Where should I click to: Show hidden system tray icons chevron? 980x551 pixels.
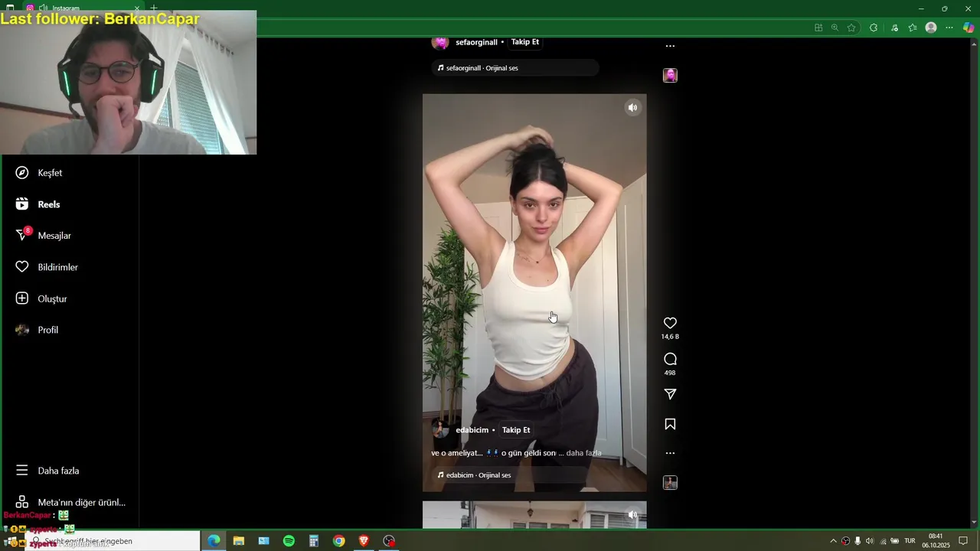click(x=833, y=541)
